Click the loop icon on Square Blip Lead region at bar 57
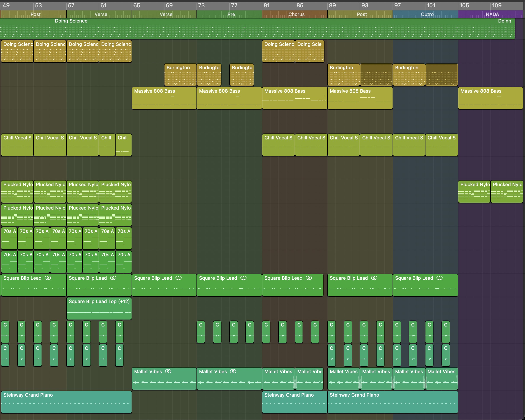Screen dimensions: 525x420 pyautogui.click(x=113, y=278)
